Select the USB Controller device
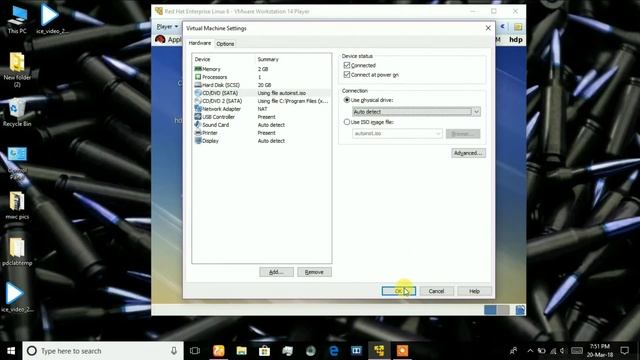Screen dimensions: 640x360 tap(261, 117)
